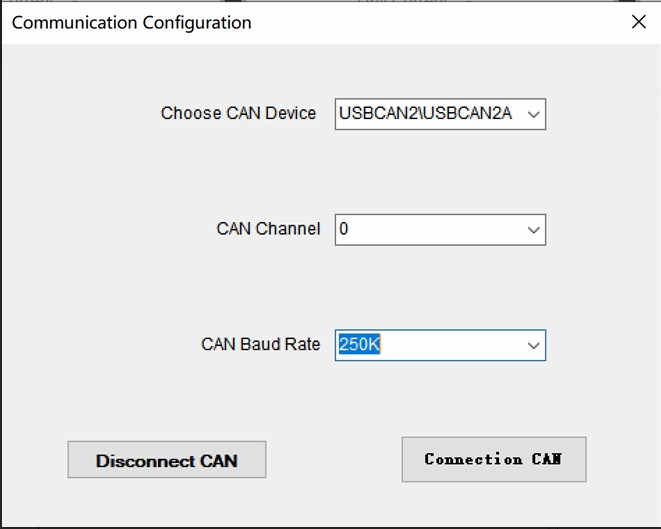Image resolution: width=661 pixels, height=529 pixels.
Task: Click the X icon in the title bar
Action: tap(639, 22)
